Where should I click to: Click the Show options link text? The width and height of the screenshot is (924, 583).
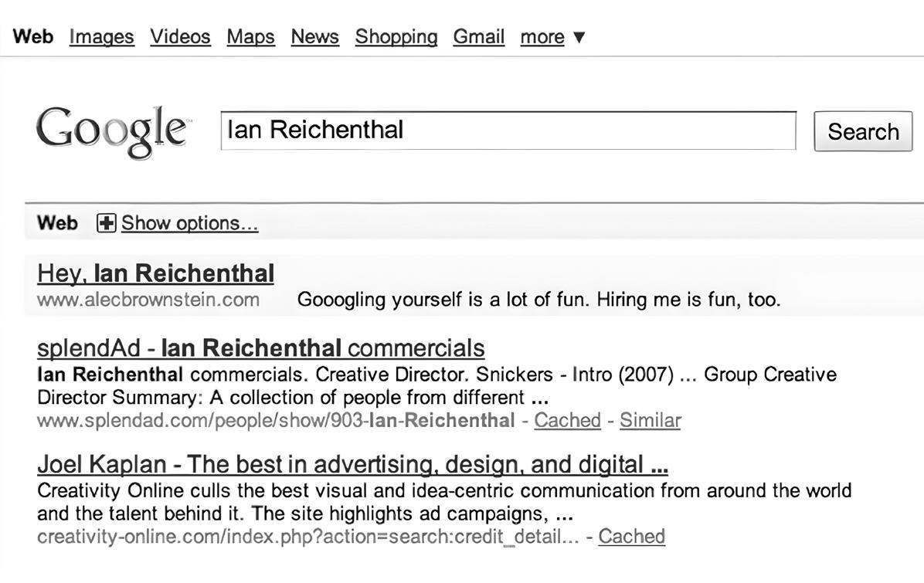coord(189,224)
